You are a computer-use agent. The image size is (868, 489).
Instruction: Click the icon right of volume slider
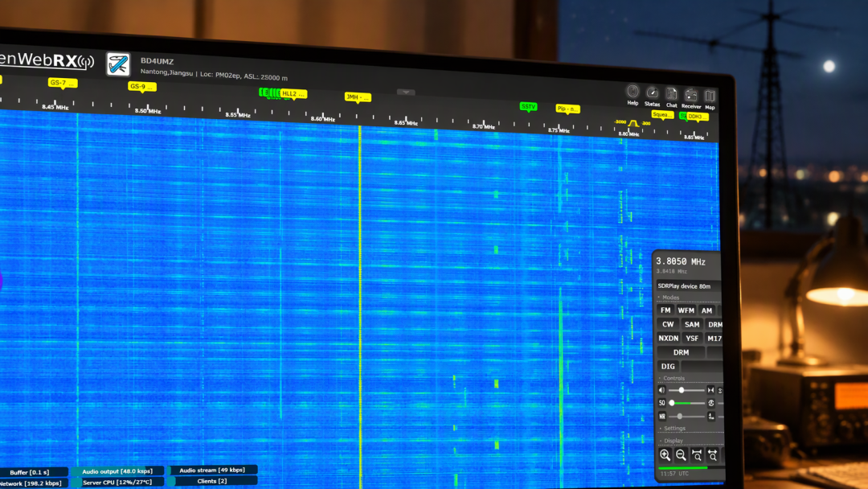tap(710, 390)
